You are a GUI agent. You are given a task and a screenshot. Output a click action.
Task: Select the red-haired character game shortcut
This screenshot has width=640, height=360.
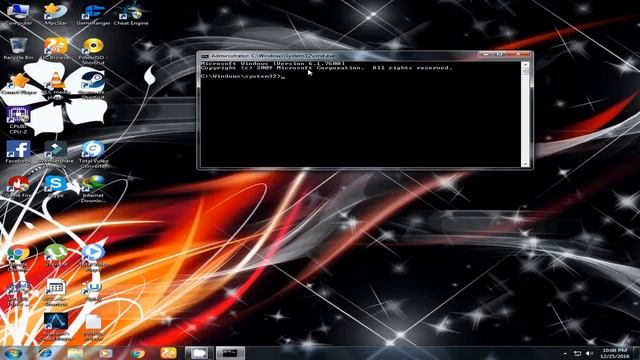click(x=18, y=187)
